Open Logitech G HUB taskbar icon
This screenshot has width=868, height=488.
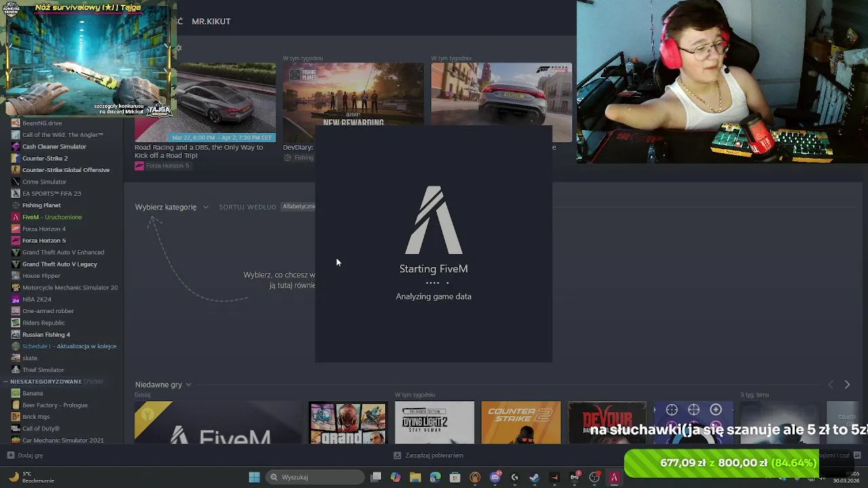pos(515,477)
